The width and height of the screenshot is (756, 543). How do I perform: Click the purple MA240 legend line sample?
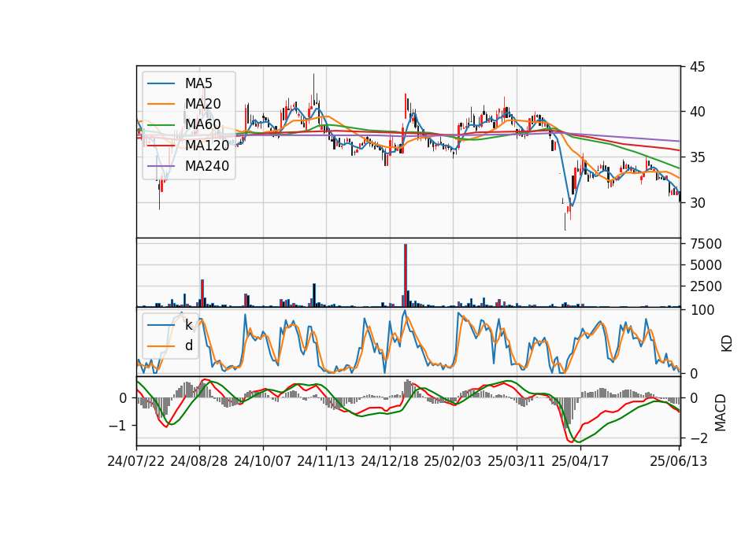161,166
